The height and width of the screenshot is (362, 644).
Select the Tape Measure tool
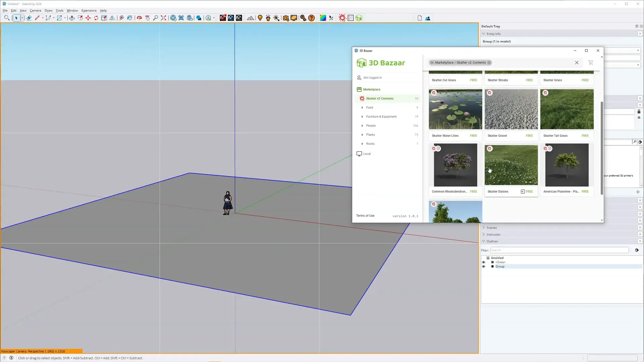tap(122, 18)
